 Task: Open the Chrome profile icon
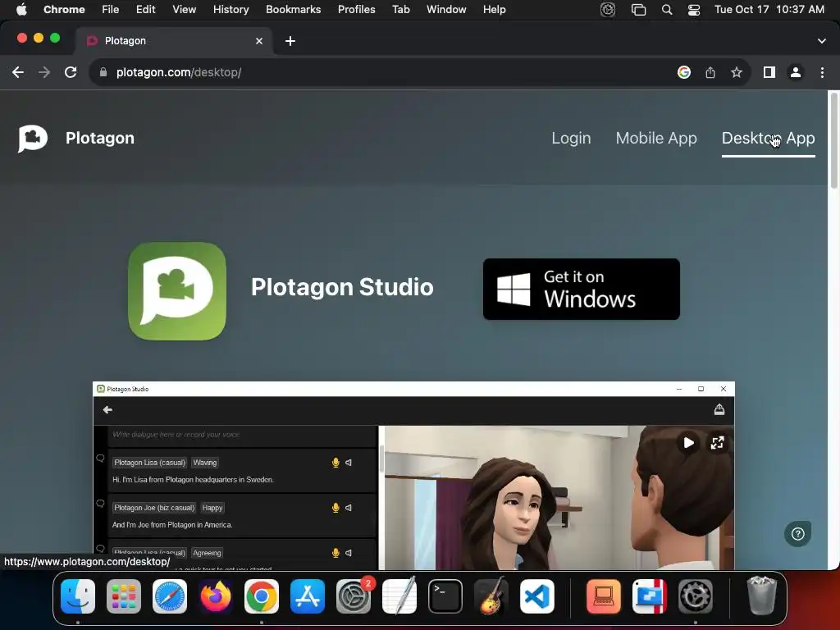(796, 72)
